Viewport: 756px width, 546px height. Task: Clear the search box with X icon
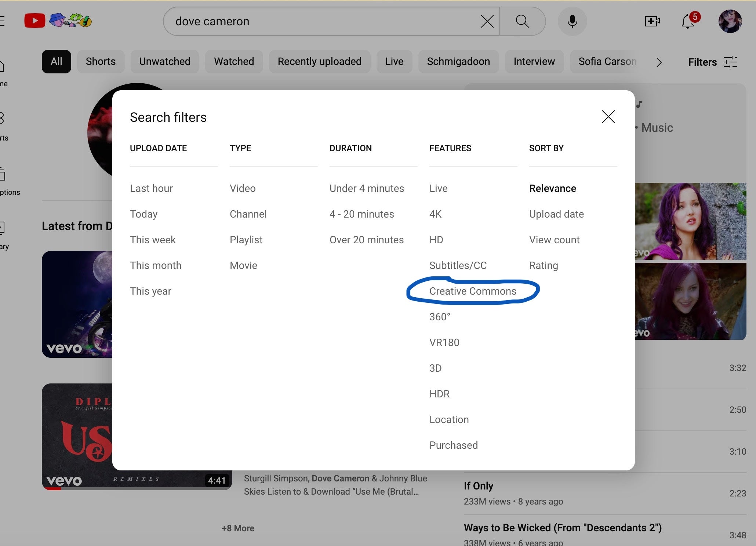coord(487,21)
